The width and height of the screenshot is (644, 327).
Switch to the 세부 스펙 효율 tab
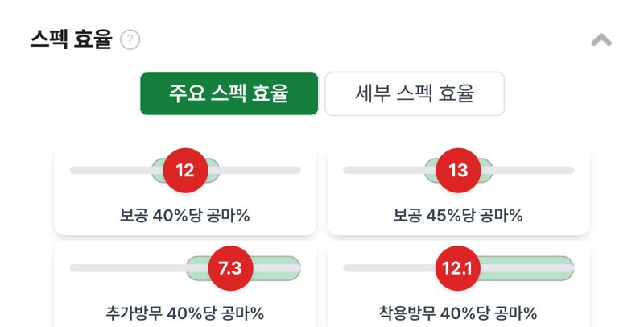point(415,93)
